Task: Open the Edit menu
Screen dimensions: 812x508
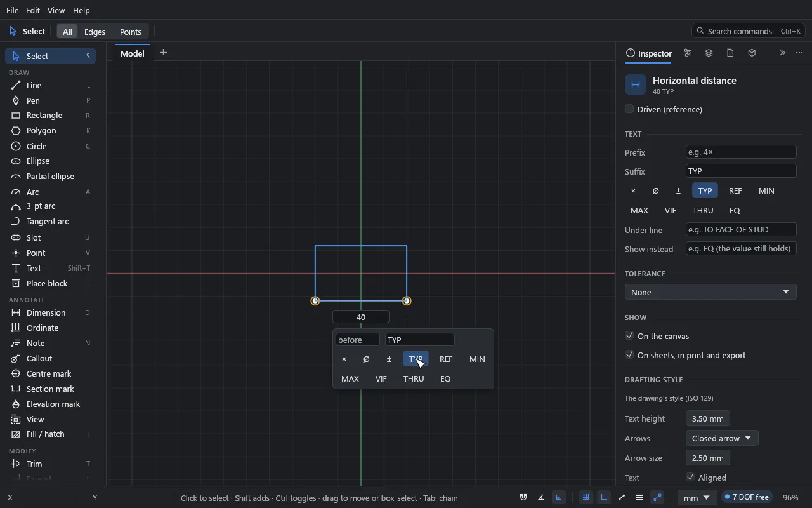Action: pos(33,11)
